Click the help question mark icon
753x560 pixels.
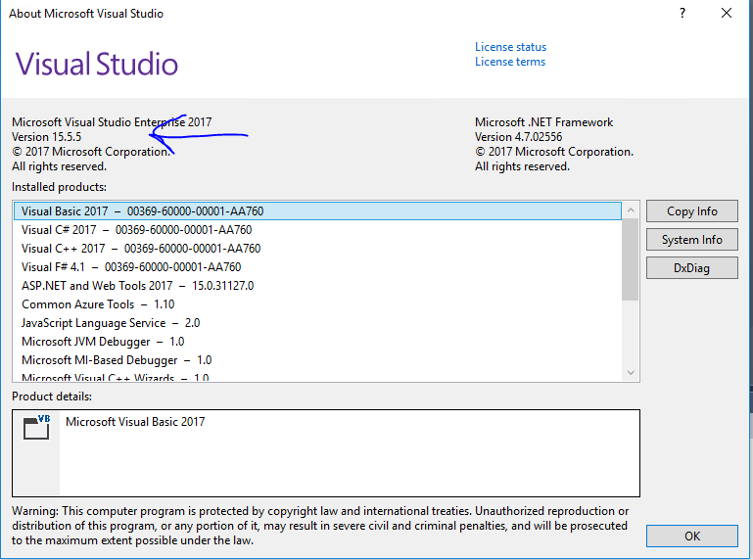pyautogui.click(x=682, y=14)
